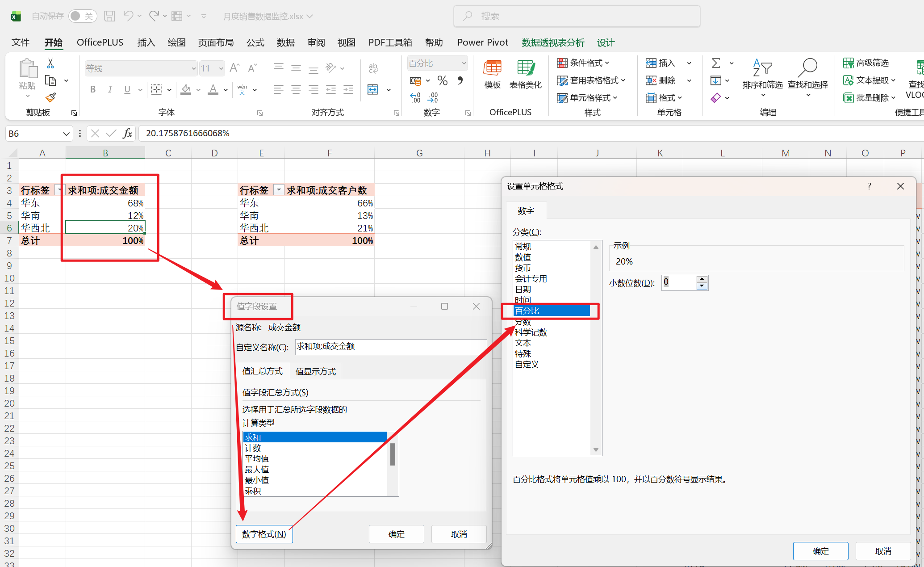Image resolution: width=924 pixels, height=567 pixels.
Task: Apply percent style formatting
Action: pyautogui.click(x=442, y=80)
